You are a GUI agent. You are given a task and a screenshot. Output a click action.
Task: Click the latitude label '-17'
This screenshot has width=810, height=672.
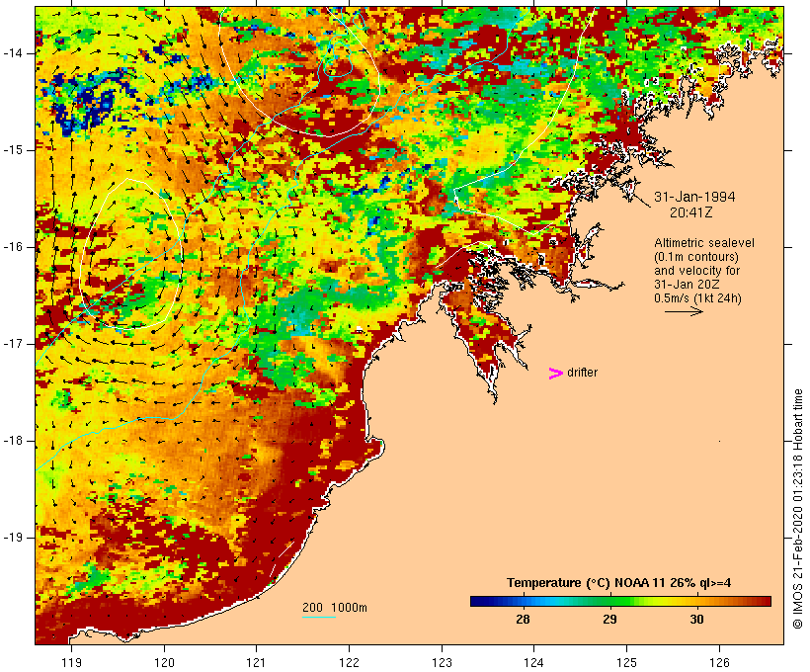(x=13, y=344)
